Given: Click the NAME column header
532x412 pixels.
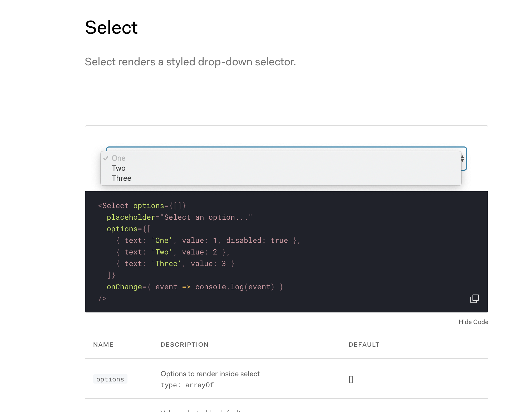Looking at the screenshot, I should pyautogui.click(x=103, y=344).
